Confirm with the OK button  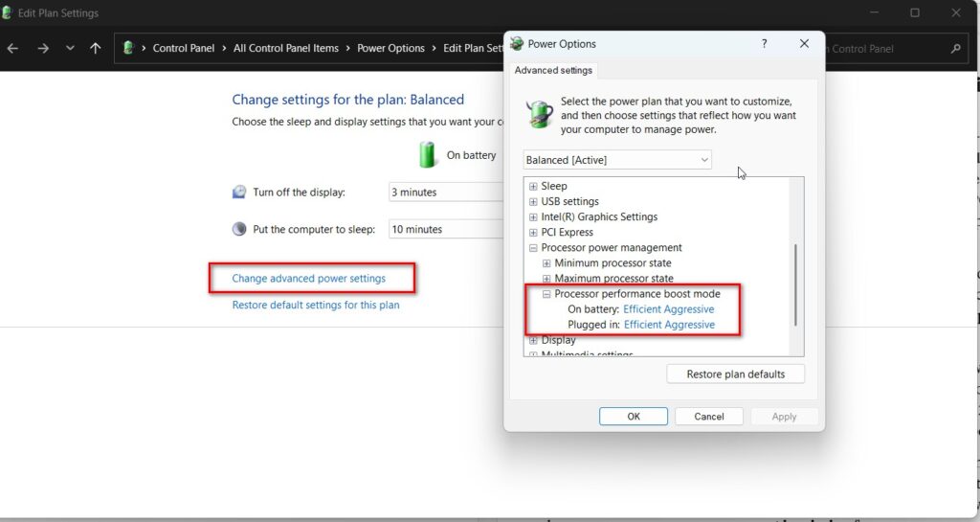[x=634, y=417]
